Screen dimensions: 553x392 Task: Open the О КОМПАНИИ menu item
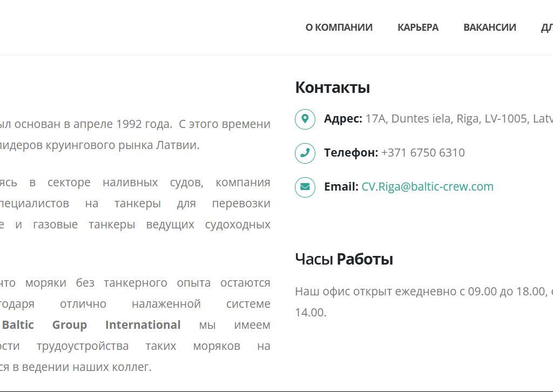[339, 28]
